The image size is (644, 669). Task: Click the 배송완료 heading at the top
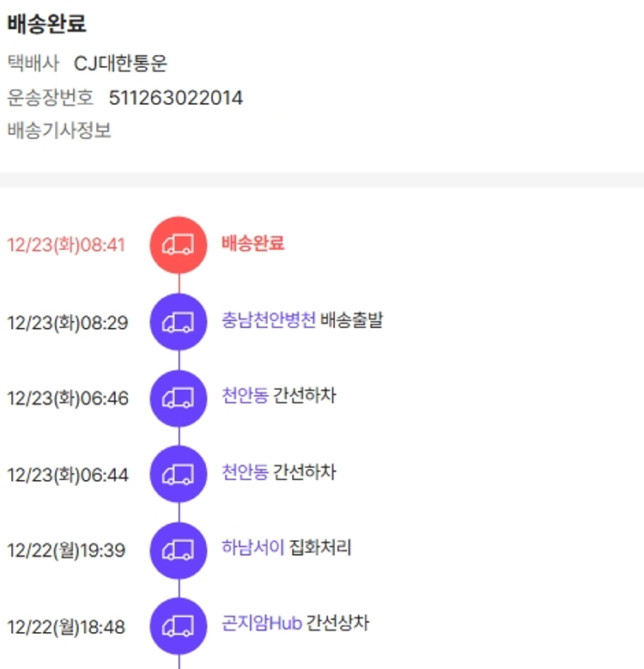[x=47, y=25]
